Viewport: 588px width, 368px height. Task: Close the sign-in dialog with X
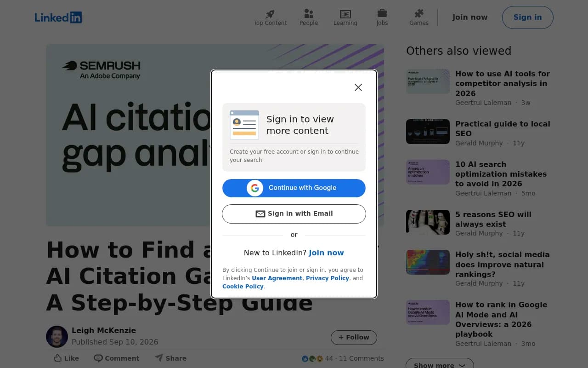click(358, 87)
